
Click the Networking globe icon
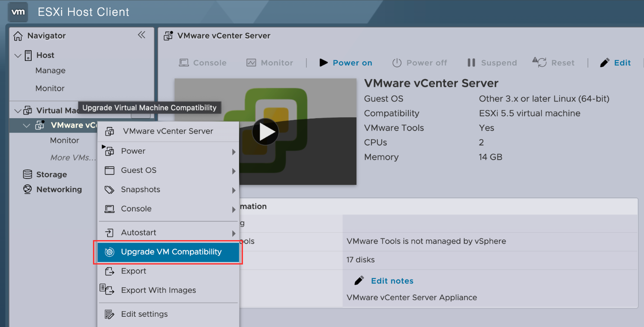tap(27, 189)
